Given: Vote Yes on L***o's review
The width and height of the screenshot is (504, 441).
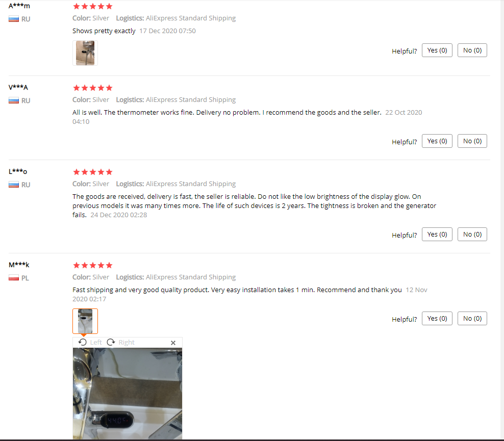Looking at the screenshot, I should pyautogui.click(x=437, y=235).
